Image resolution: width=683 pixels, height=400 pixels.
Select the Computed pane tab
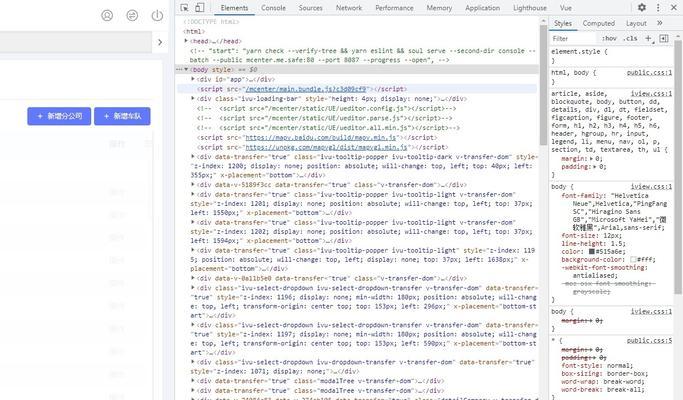tap(598, 24)
